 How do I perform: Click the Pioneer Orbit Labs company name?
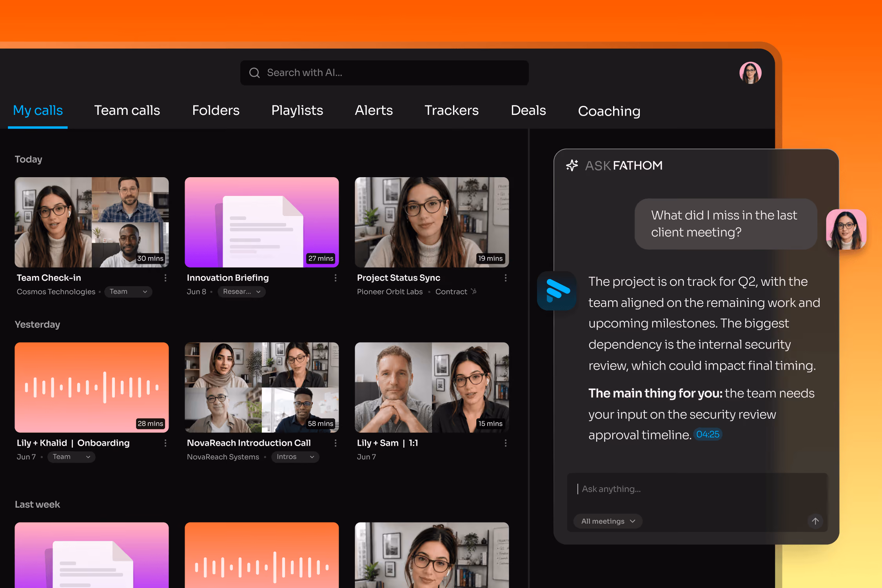[390, 292]
